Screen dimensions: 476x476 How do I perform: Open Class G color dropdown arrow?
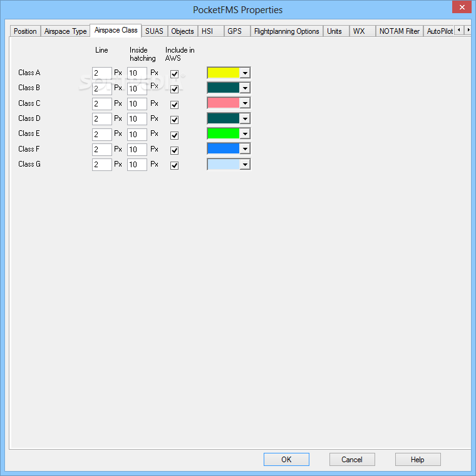pyautogui.click(x=245, y=164)
